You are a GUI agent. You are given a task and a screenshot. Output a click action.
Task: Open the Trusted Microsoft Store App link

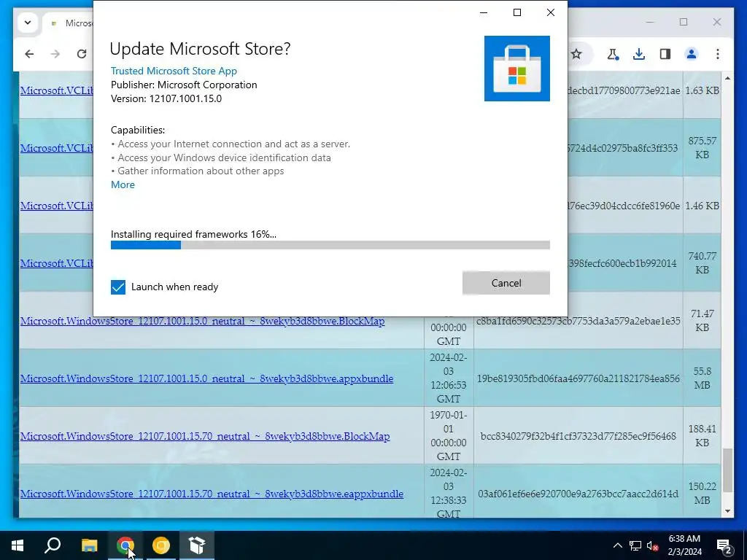pyautogui.click(x=174, y=71)
